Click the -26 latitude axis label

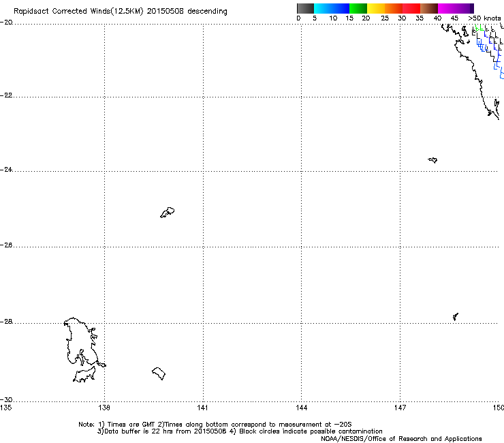click(x=6, y=245)
